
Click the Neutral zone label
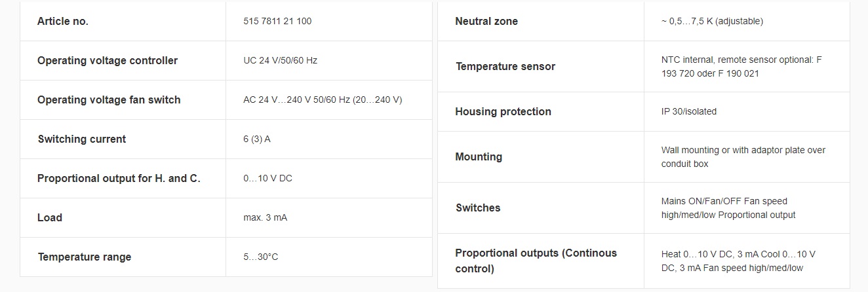pos(486,21)
